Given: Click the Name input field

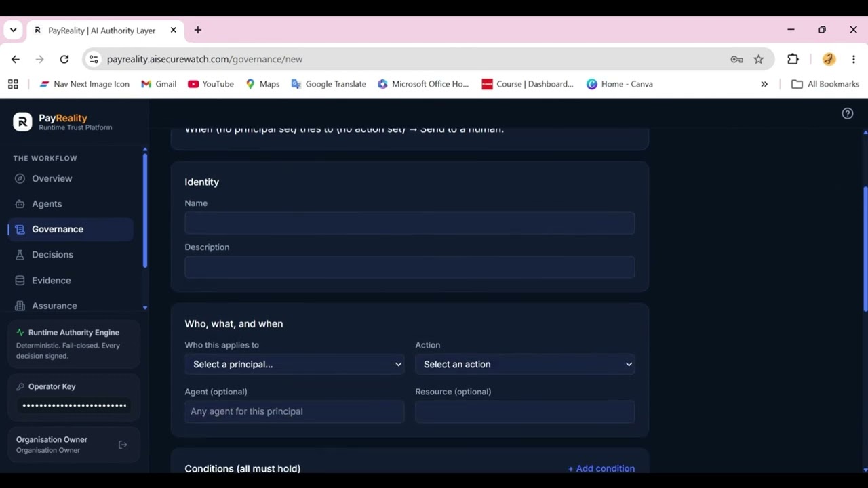Looking at the screenshot, I should click(x=410, y=223).
